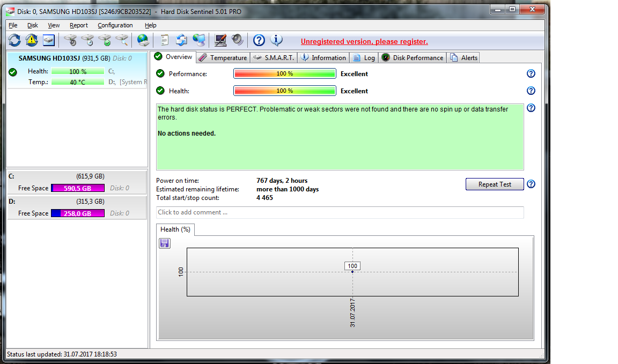
Task: Switch to the Disk Performance tab
Action: pyautogui.click(x=412, y=57)
